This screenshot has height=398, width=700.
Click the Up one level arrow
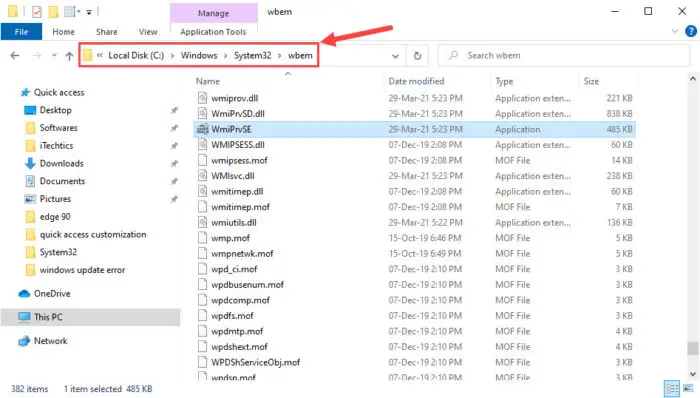point(69,56)
